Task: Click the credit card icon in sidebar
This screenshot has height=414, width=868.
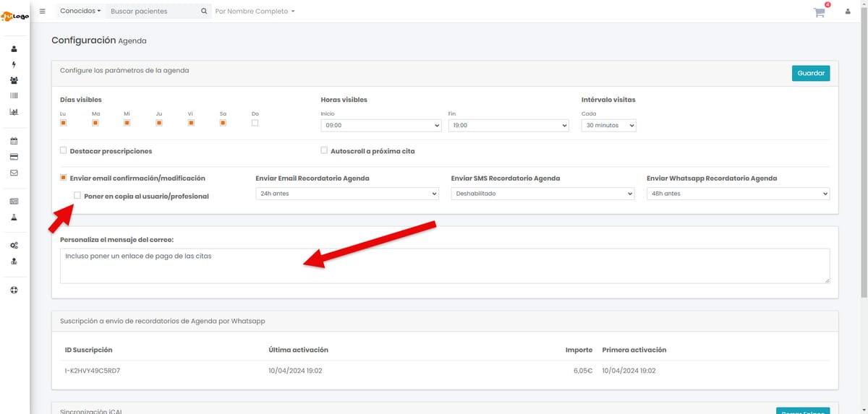Action: click(14, 157)
